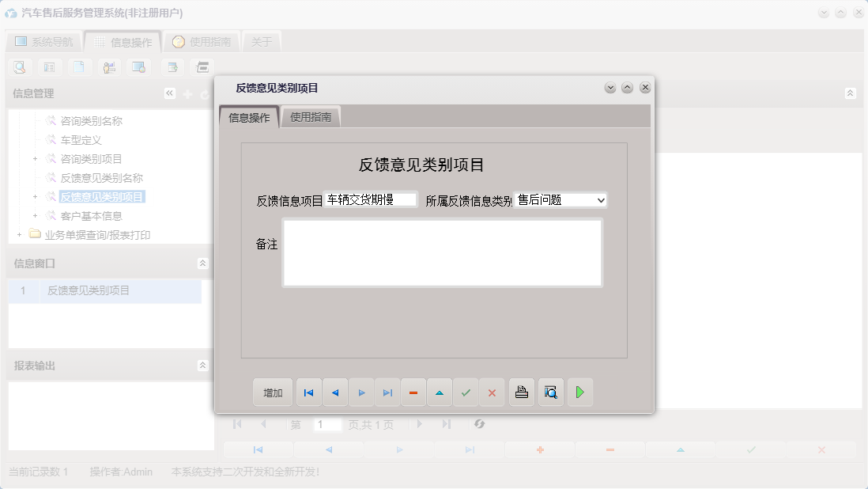
Task: Confirm changes with the green check icon
Action: pos(466,392)
